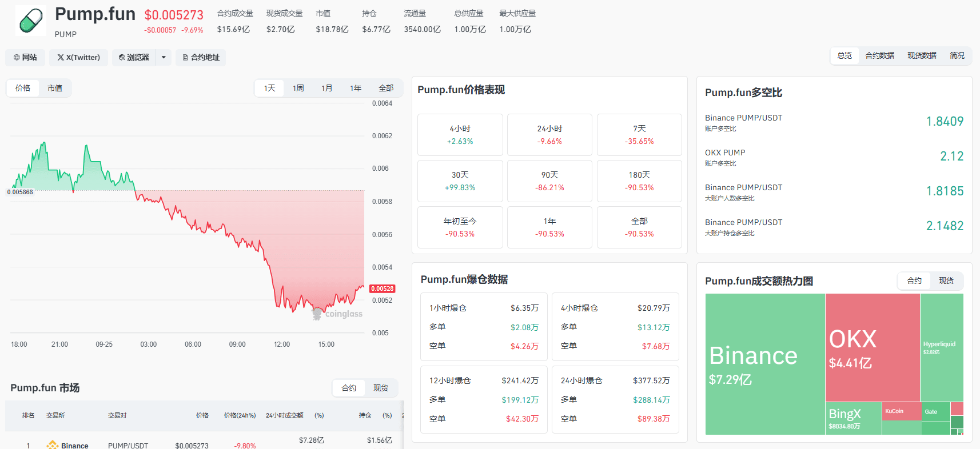This screenshot has width=980, height=449.
Task: Switch heatmap to 现货 spot
Action: coord(946,280)
